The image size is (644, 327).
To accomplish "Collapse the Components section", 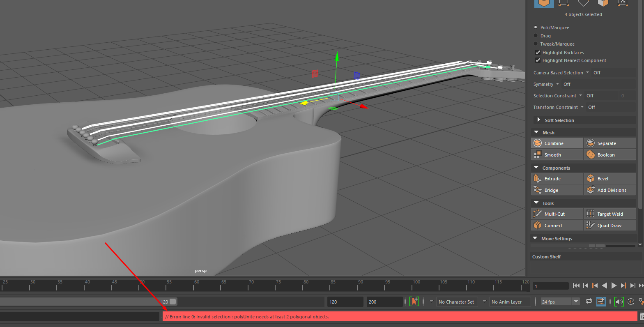I will point(536,168).
